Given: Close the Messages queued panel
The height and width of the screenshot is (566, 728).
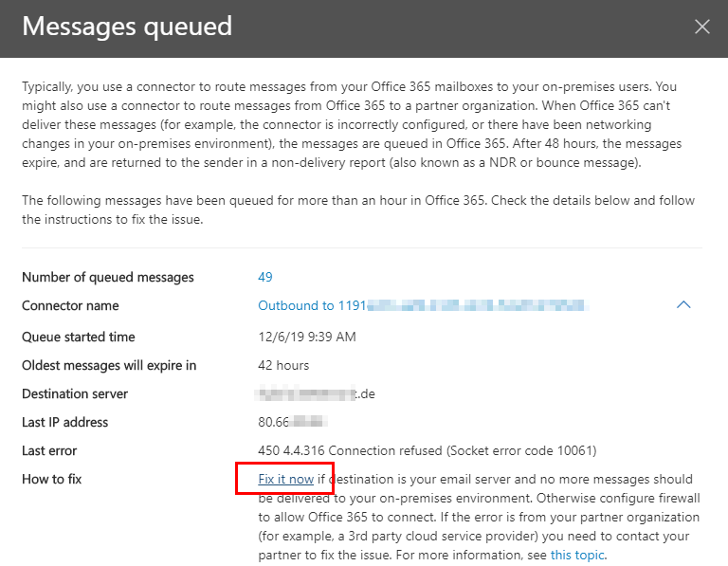Looking at the screenshot, I should (x=702, y=27).
